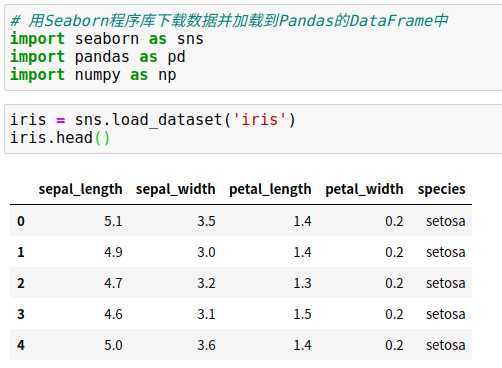Click the 3.6 sepal_width value

(206, 345)
